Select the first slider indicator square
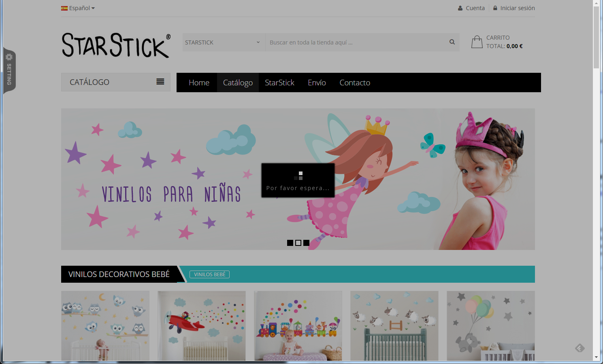The width and height of the screenshot is (603, 364). pyautogui.click(x=290, y=243)
